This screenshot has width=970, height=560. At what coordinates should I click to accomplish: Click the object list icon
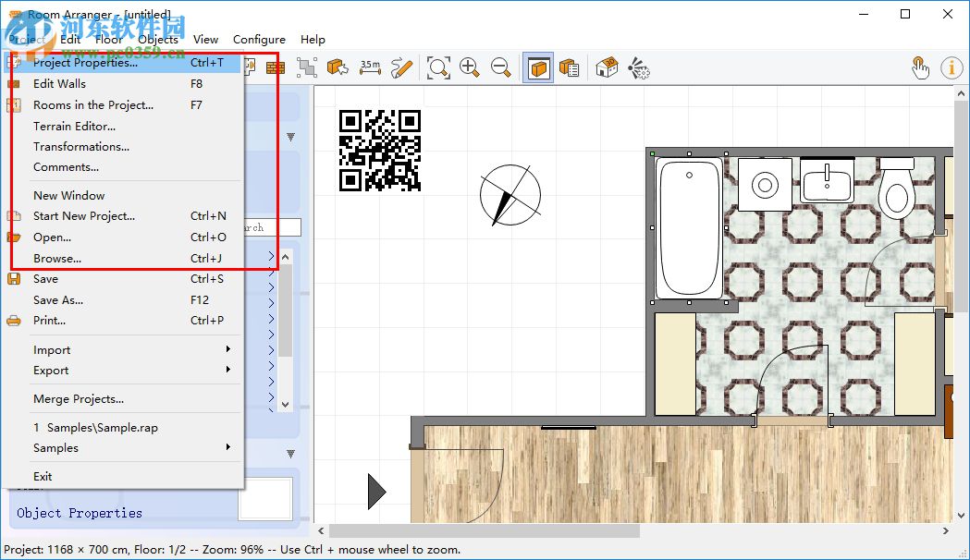(570, 67)
